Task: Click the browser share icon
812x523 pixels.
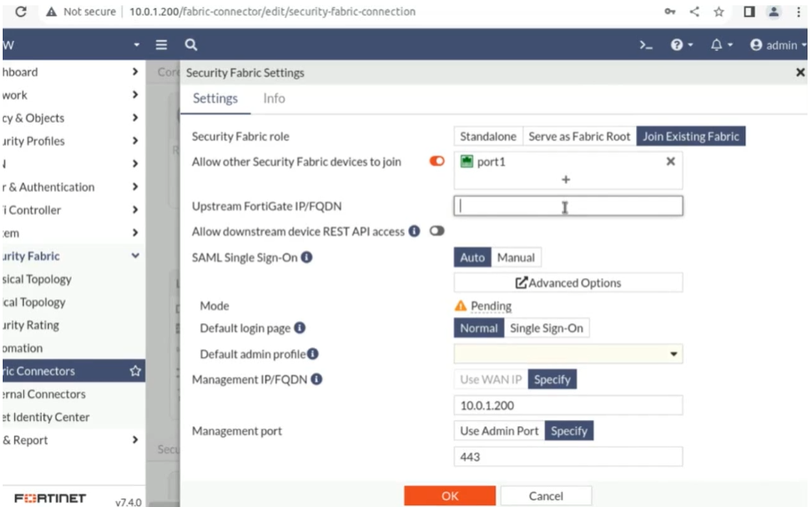Action: click(x=695, y=12)
